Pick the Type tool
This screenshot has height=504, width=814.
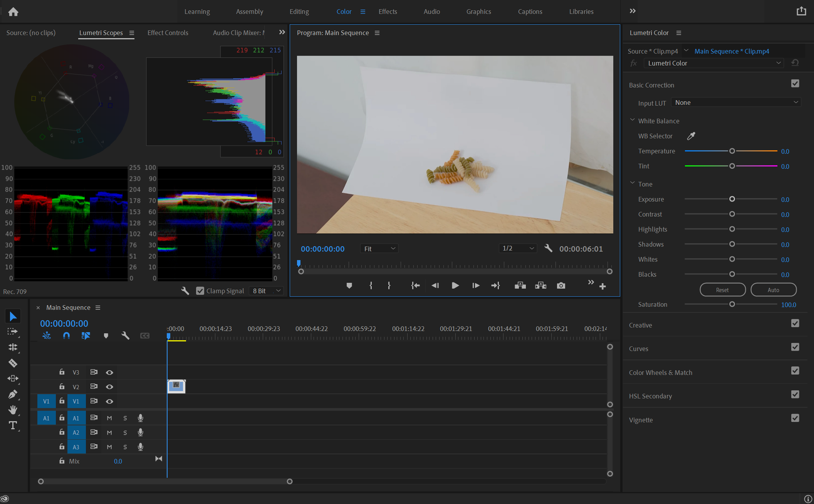pos(13,425)
